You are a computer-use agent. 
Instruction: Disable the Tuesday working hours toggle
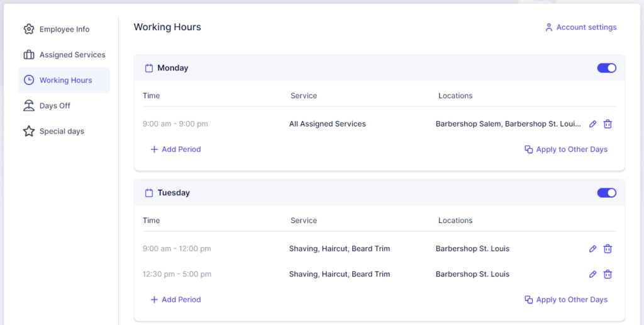606,193
